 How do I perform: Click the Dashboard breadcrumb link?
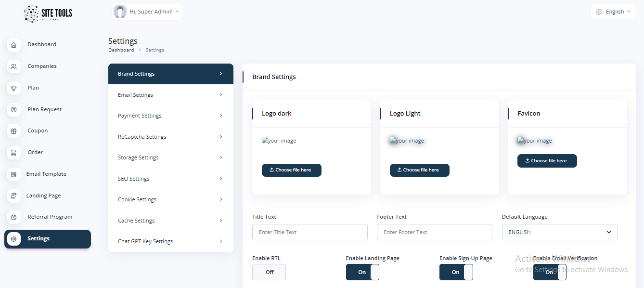pos(121,50)
